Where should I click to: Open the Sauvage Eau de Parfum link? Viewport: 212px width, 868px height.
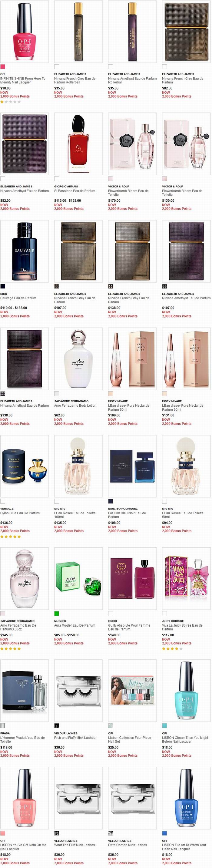18,298
